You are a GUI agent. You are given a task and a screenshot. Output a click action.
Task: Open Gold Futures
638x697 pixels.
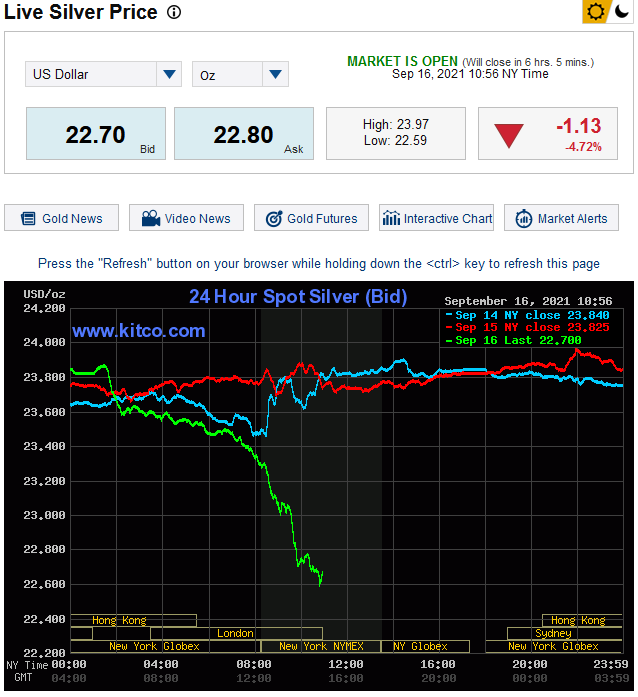(311, 218)
